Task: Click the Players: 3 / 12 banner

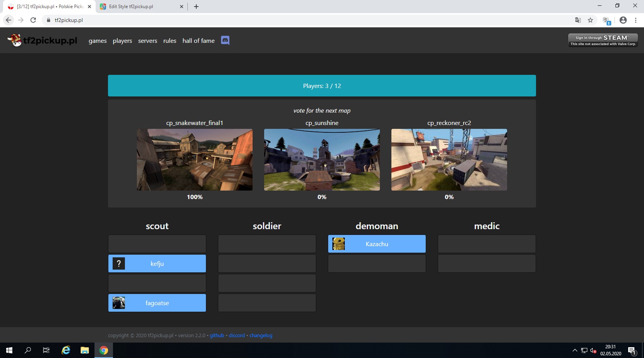Action: click(x=322, y=86)
